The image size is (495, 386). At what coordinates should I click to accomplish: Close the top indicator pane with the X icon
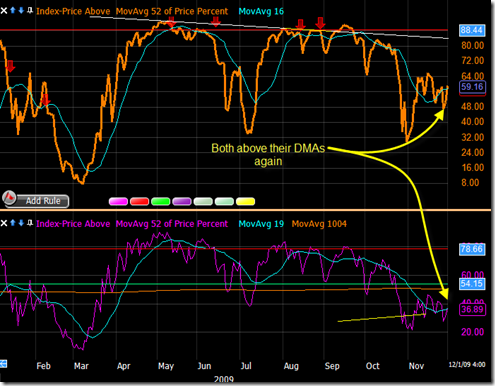[4, 11]
